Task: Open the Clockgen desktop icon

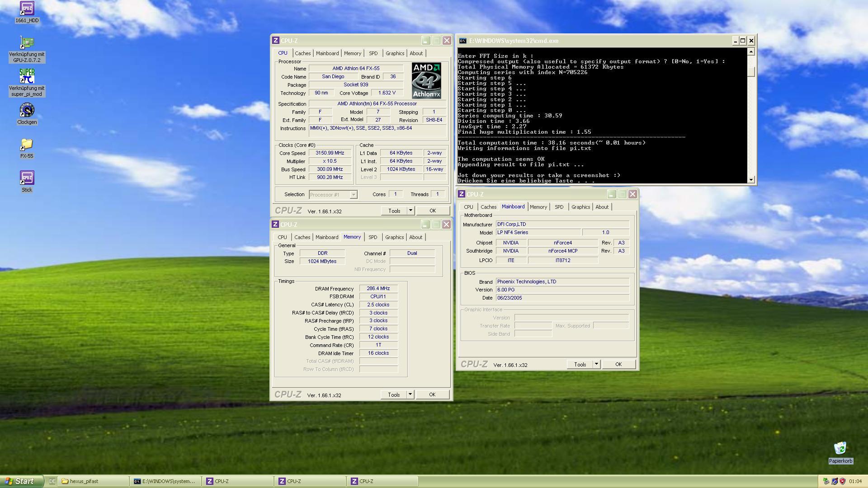Action: point(27,110)
